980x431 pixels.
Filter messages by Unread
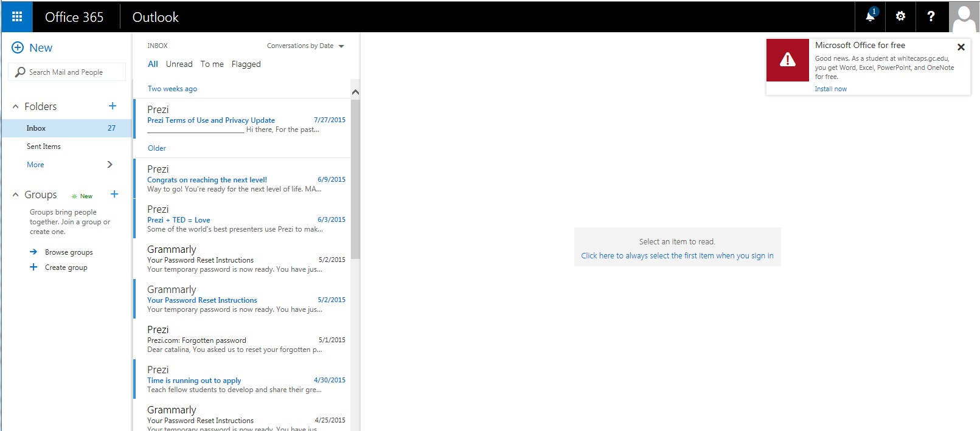179,64
